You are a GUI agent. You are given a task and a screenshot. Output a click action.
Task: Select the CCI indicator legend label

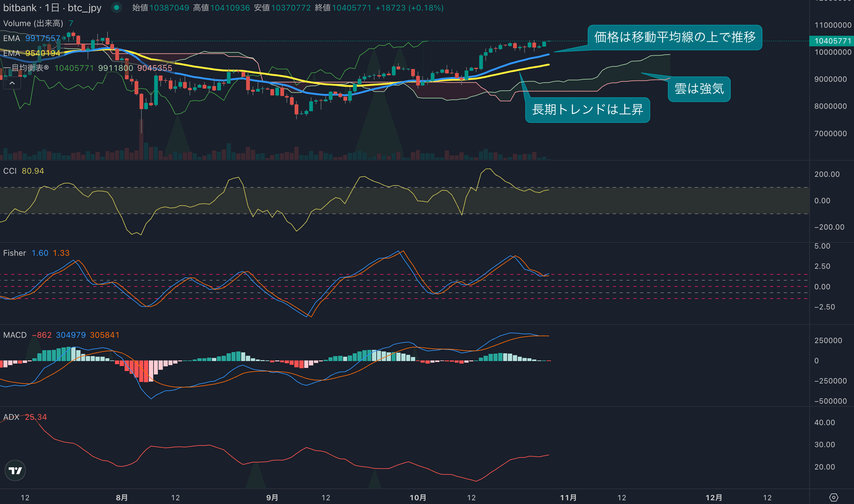coord(10,171)
